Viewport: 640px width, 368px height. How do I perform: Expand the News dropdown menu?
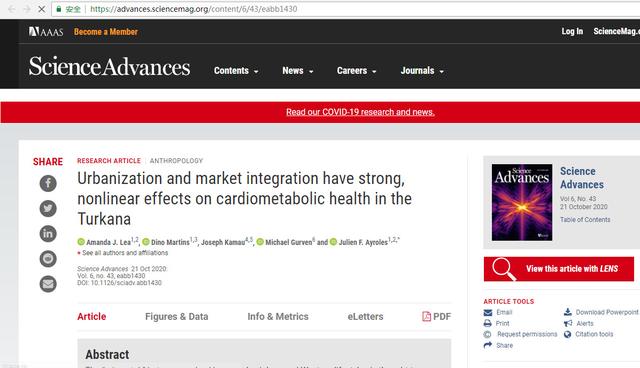tap(298, 71)
